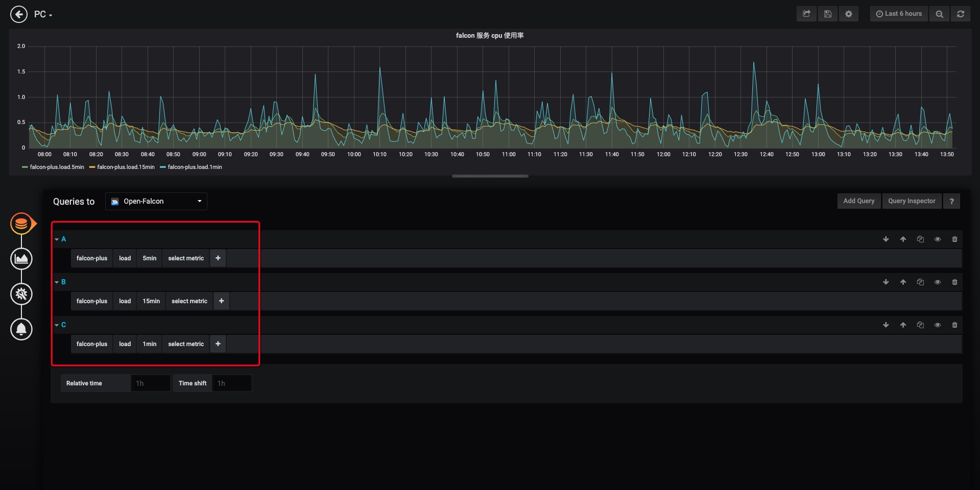The width and height of the screenshot is (980, 490).
Task: Click select metric in query A
Action: (x=186, y=258)
